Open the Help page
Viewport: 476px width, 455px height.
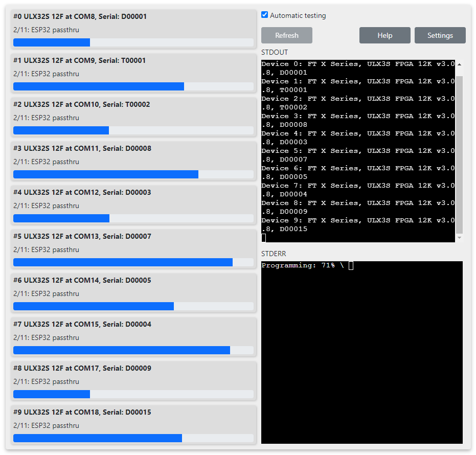coord(384,35)
